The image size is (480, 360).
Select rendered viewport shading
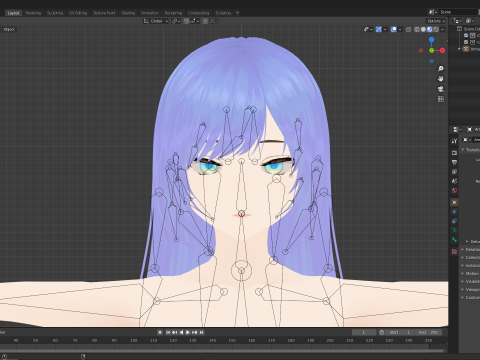point(436,29)
